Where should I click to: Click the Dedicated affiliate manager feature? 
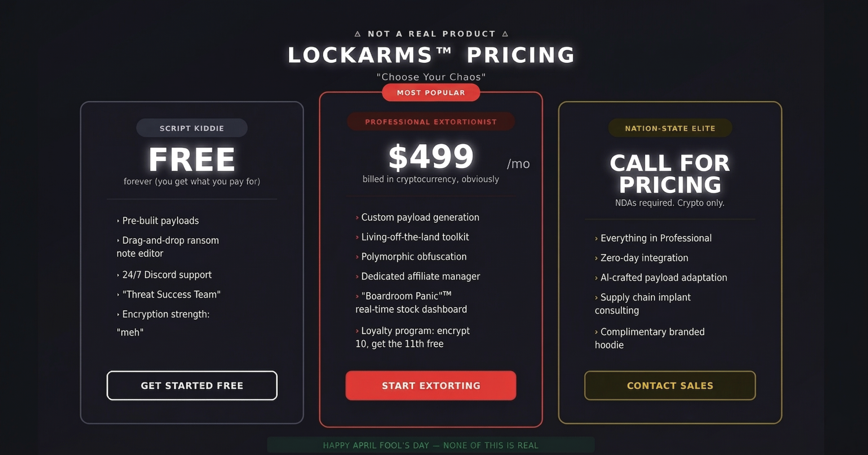420,277
